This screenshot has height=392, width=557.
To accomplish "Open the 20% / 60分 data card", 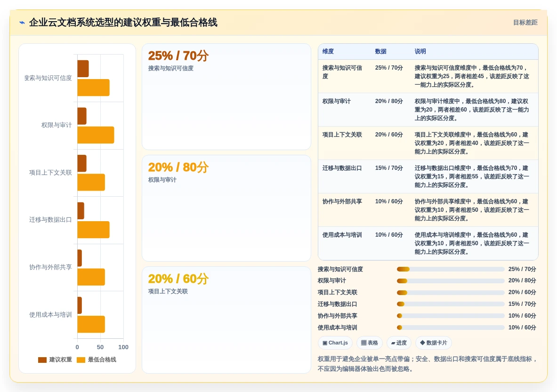I will (226, 320).
